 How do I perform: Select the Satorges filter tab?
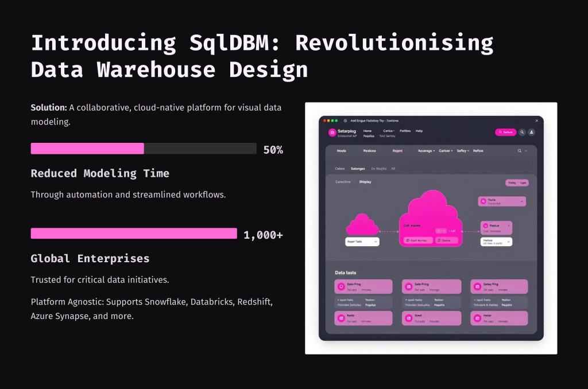[358, 169]
